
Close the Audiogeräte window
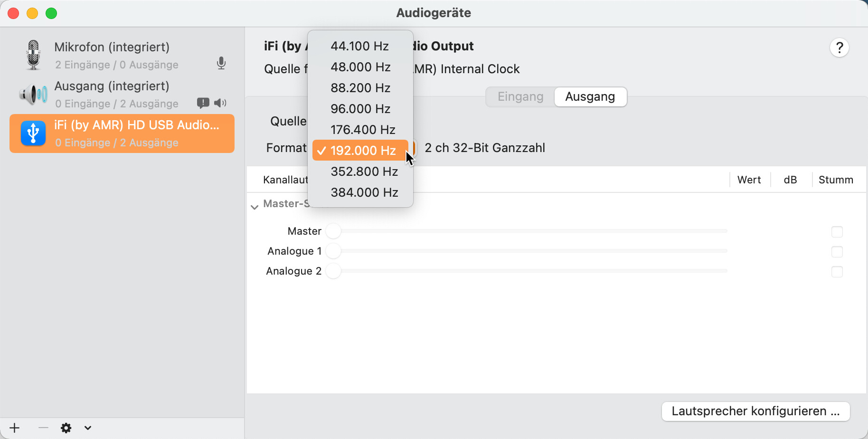(13, 13)
